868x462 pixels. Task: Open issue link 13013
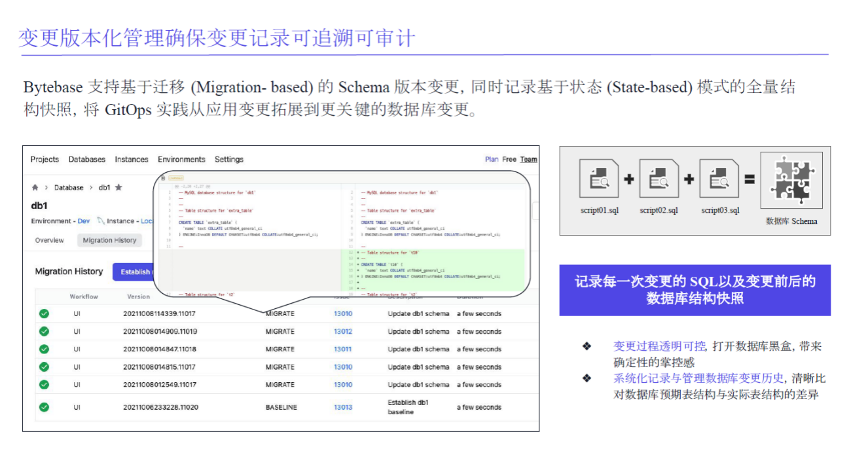(343, 407)
